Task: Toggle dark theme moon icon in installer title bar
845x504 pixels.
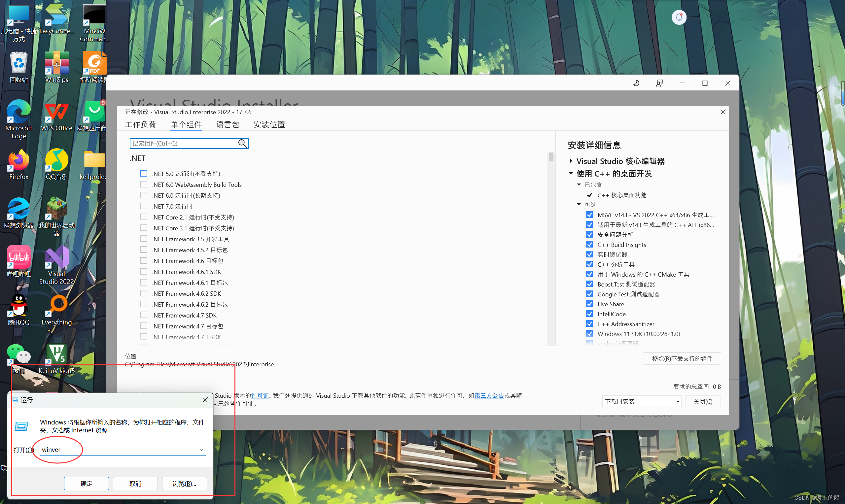Action: (636, 83)
